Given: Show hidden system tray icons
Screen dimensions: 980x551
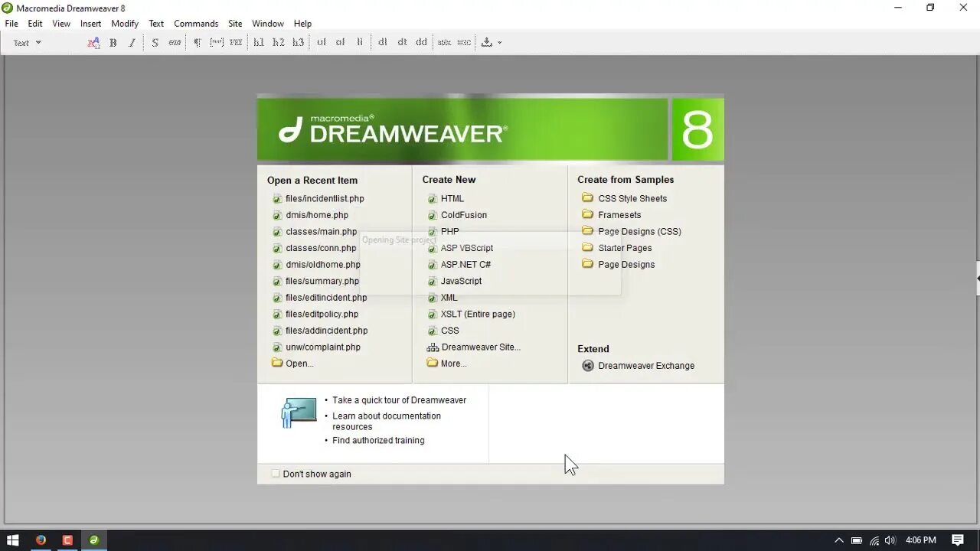Looking at the screenshot, I should click(839, 540).
